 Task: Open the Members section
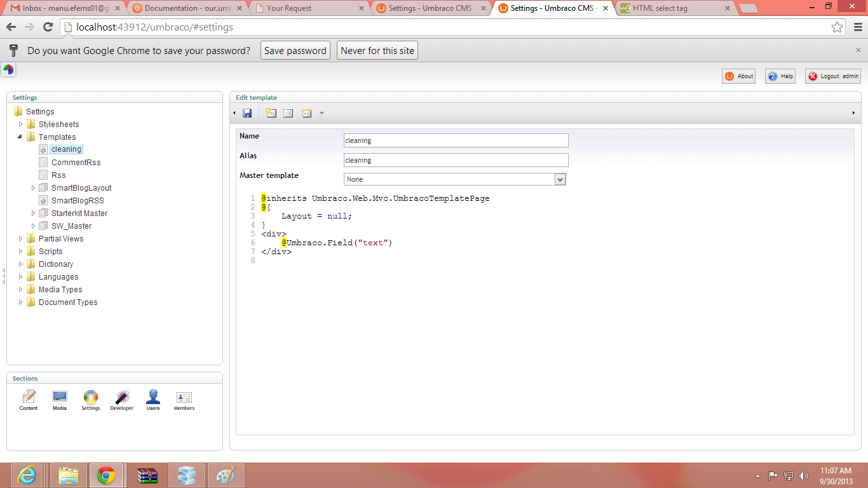point(184,401)
